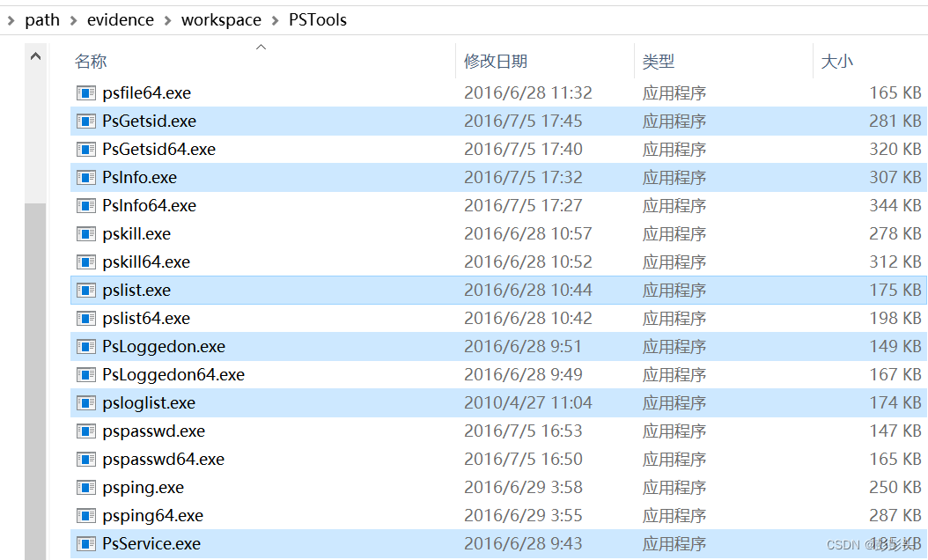Select file name PsLoggedon.exe
The width and height of the screenshot is (928, 560).
click(164, 347)
